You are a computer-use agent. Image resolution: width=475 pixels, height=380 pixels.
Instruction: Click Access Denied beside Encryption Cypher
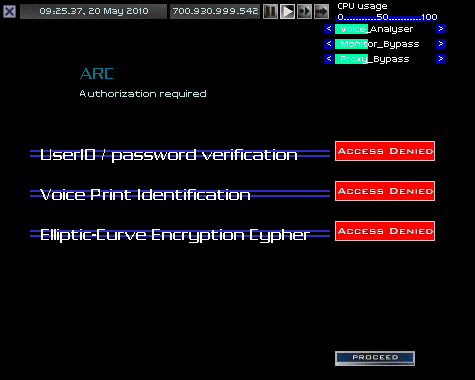[x=385, y=231]
